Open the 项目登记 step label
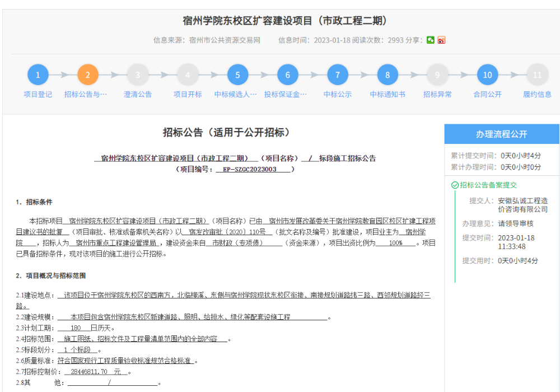Image resolution: width=560 pixels, height=392 pixels. coord(38,94)
